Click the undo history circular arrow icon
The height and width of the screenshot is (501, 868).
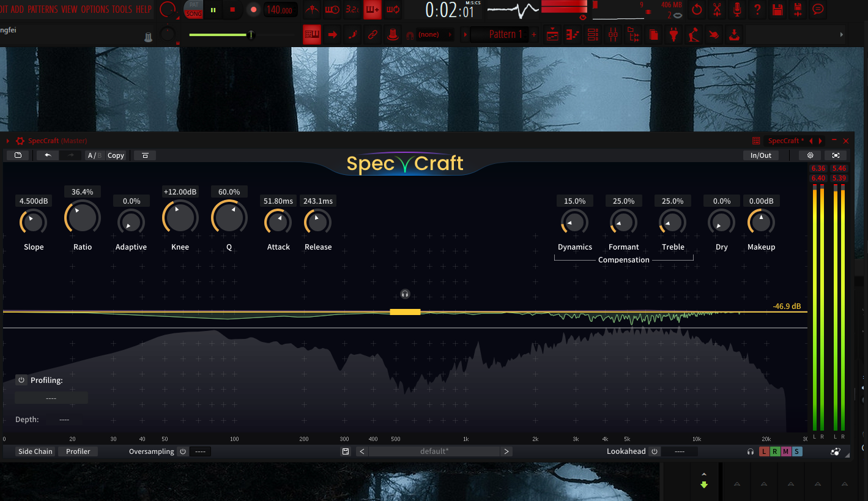(697, 10)
